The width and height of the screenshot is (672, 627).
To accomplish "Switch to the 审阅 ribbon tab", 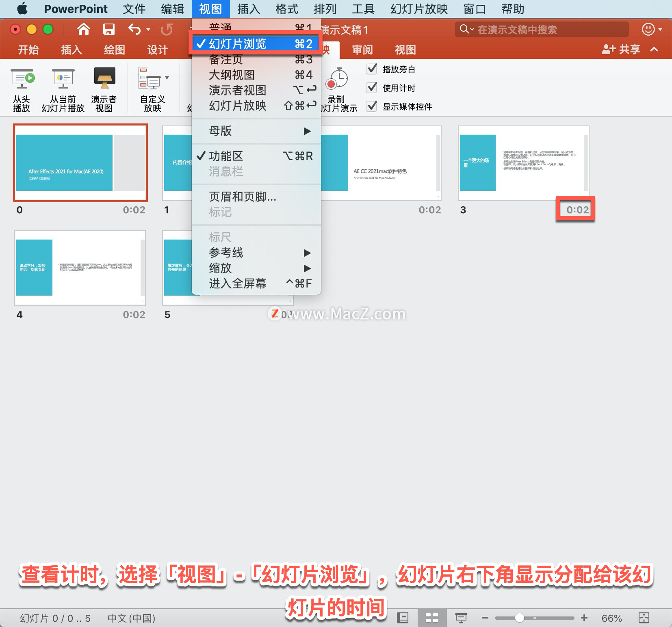I will point(362,50).
